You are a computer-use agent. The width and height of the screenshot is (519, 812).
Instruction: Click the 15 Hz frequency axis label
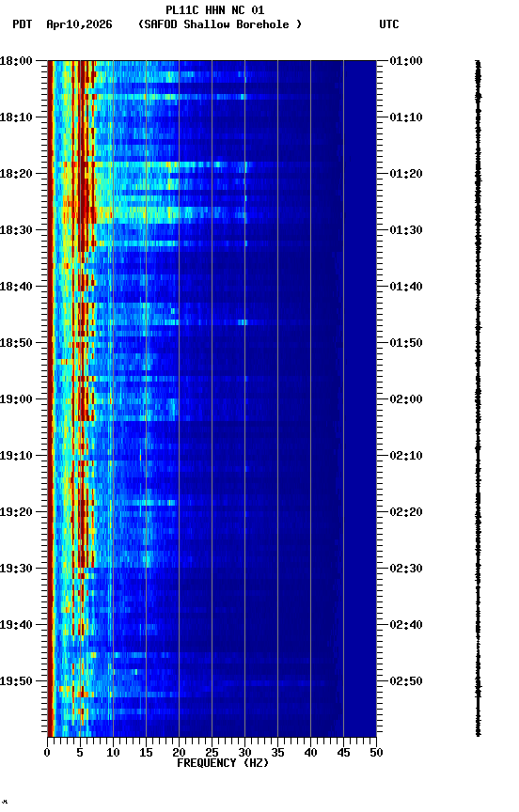[146, 753]
